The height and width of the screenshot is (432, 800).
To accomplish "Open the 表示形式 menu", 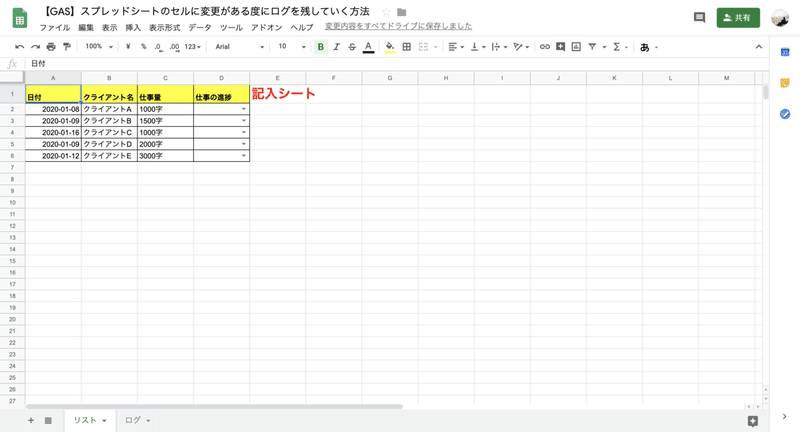I will click(x=164, y=28).
